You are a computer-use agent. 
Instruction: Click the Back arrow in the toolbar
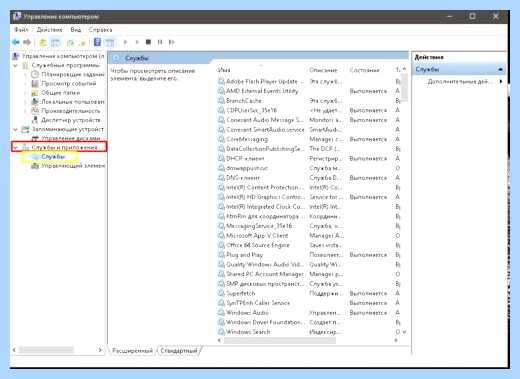(16, 42)
